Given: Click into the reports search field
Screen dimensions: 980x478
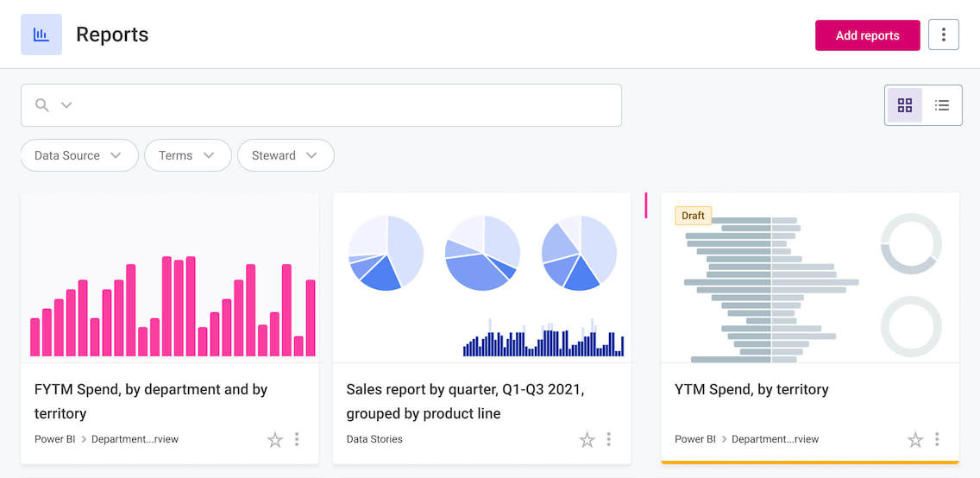Looking at the screenshot, I should tap(345, 105).
